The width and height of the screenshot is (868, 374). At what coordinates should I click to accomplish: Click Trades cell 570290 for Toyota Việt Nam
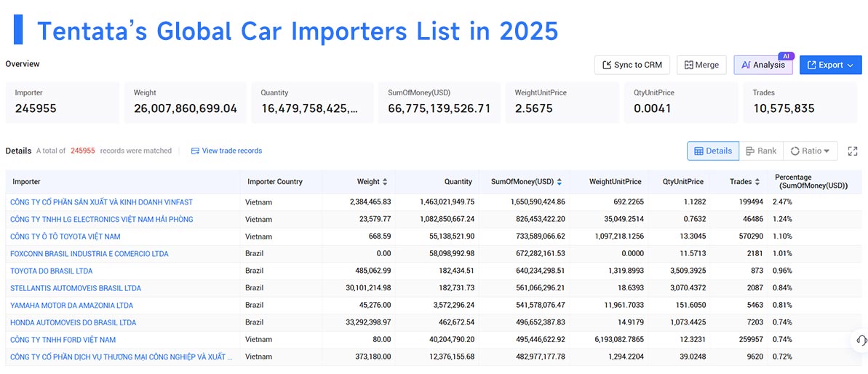[751, 236]
